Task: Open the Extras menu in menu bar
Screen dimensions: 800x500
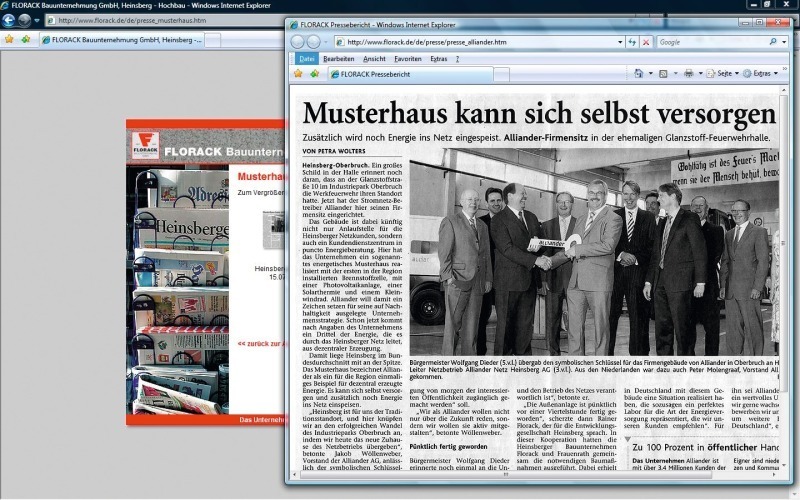Action: (438, 59)
